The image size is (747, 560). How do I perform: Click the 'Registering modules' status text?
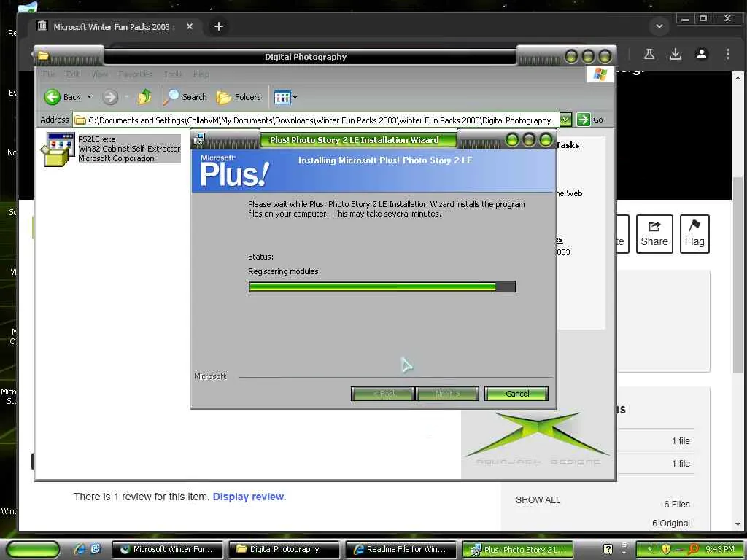click(x=283, y=271)
